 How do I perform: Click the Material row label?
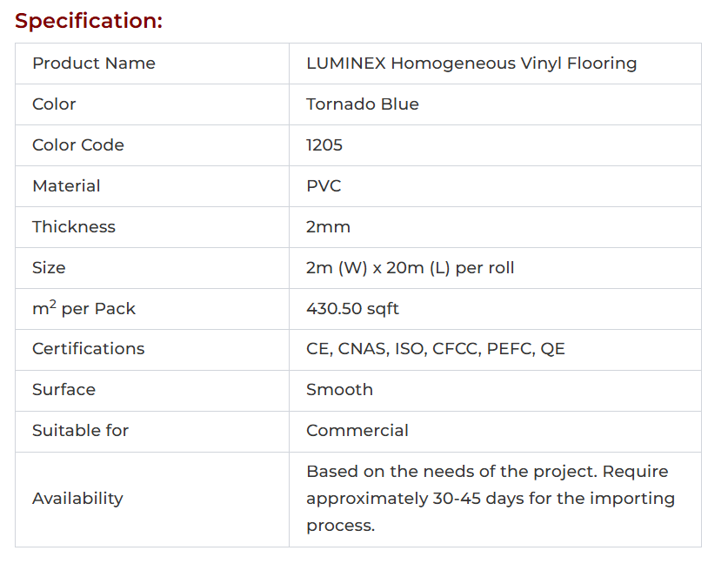tap(66, 186)
